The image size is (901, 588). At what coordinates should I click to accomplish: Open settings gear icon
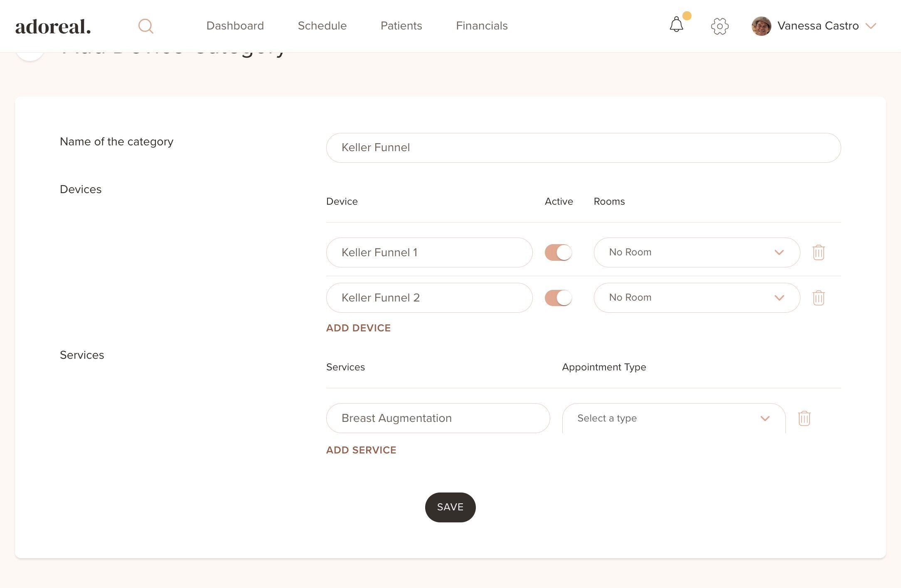pos(719,26)
